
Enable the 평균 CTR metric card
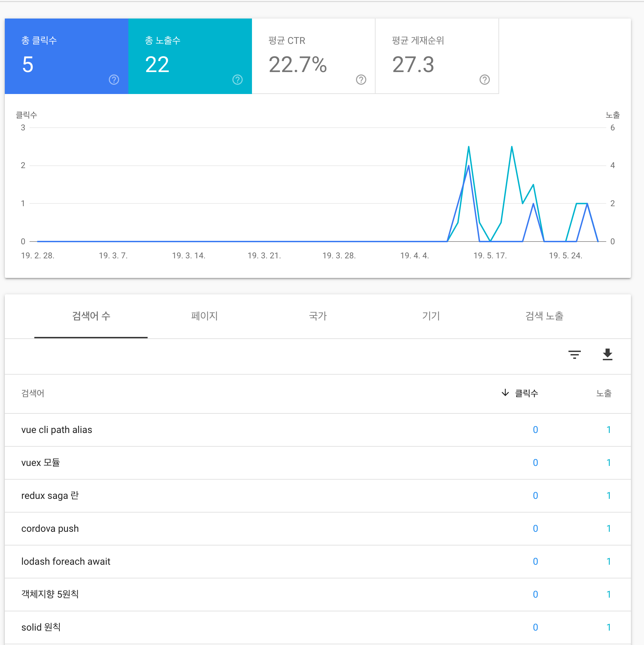coord(313,56)
